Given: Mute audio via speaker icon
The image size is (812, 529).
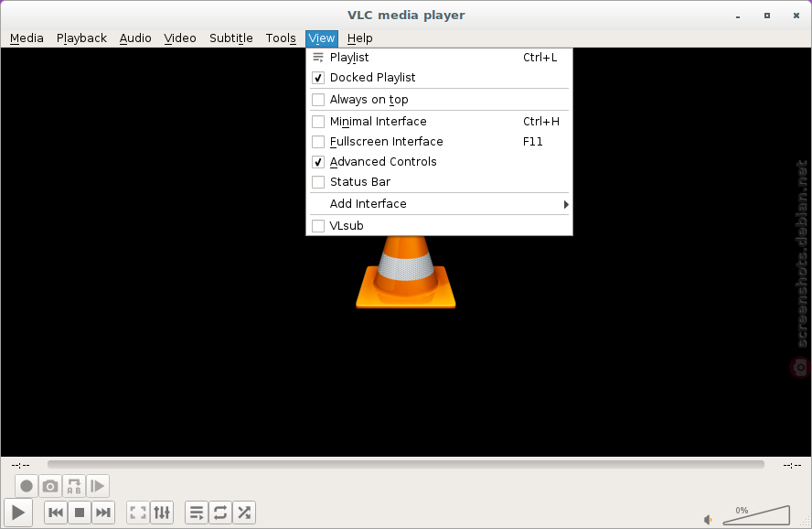Looking at the screenshot, I should point(708,519).
